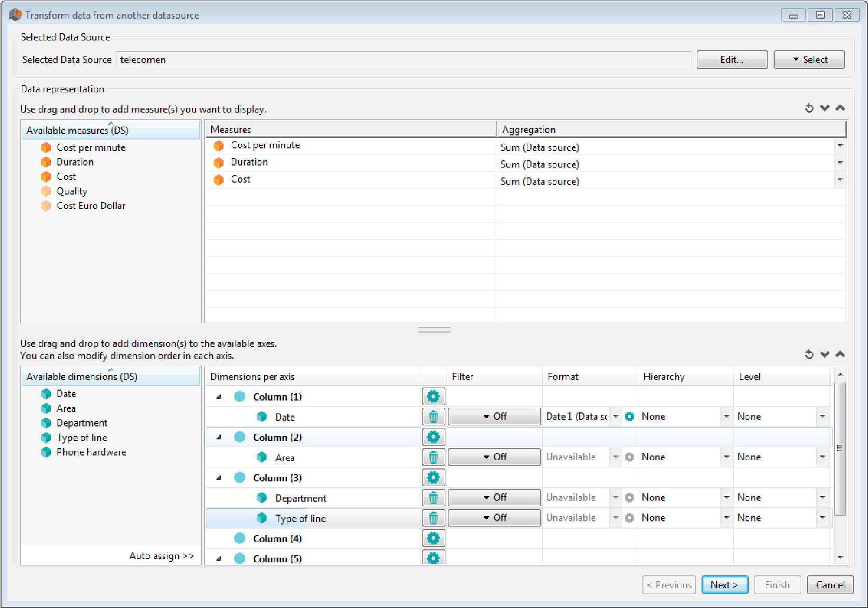The width and height of the screenshot is (868, 608).
Task: Open format settings gear for Date row
Action: (629, 417)
